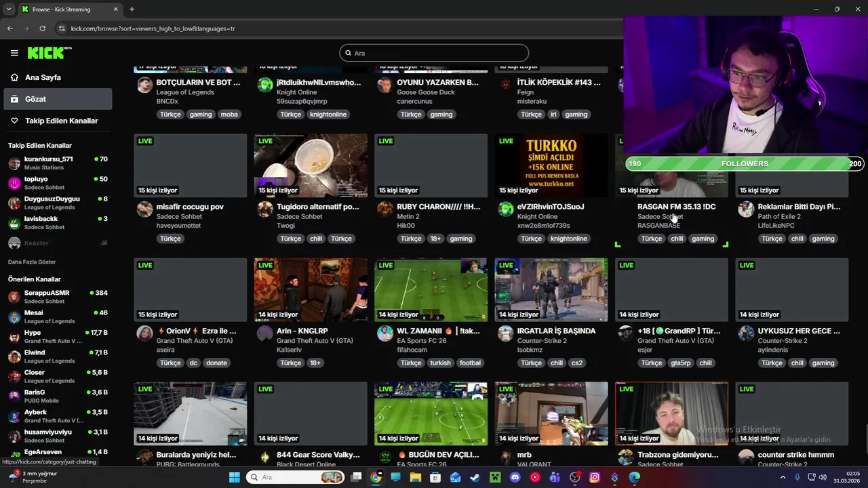This screenshot has width=868, height=488.
Task: Open Trabzona gidemiyoruz stream thumbnail
Action: [671, 413]
